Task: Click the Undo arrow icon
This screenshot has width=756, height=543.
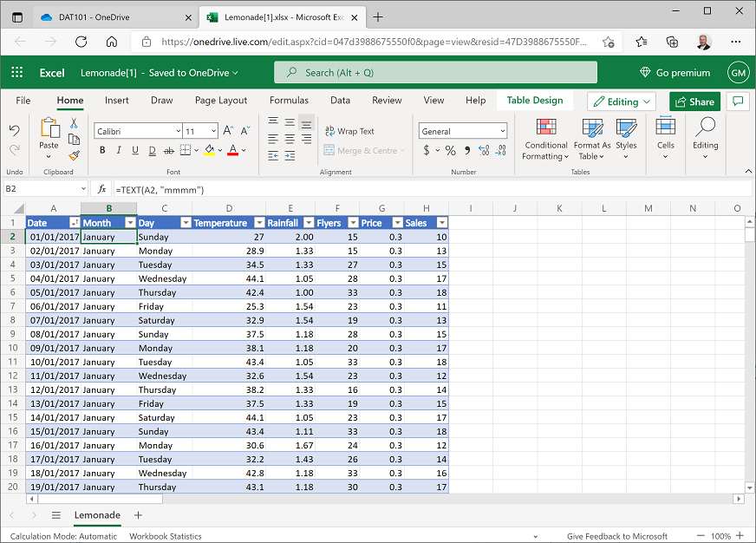Action: (x=15, y=130)
